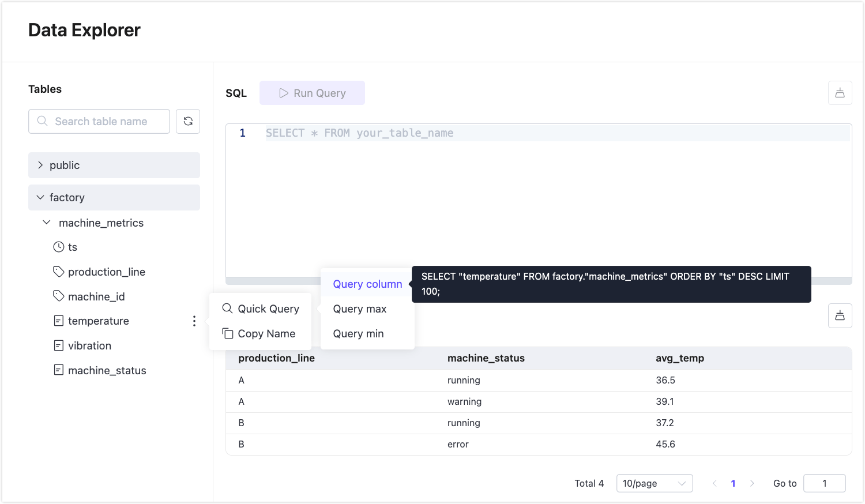The height and width of the screenshot is (504, 865).
Task: Click the field icon beside vibration
Action: click(x=59, y=345)
